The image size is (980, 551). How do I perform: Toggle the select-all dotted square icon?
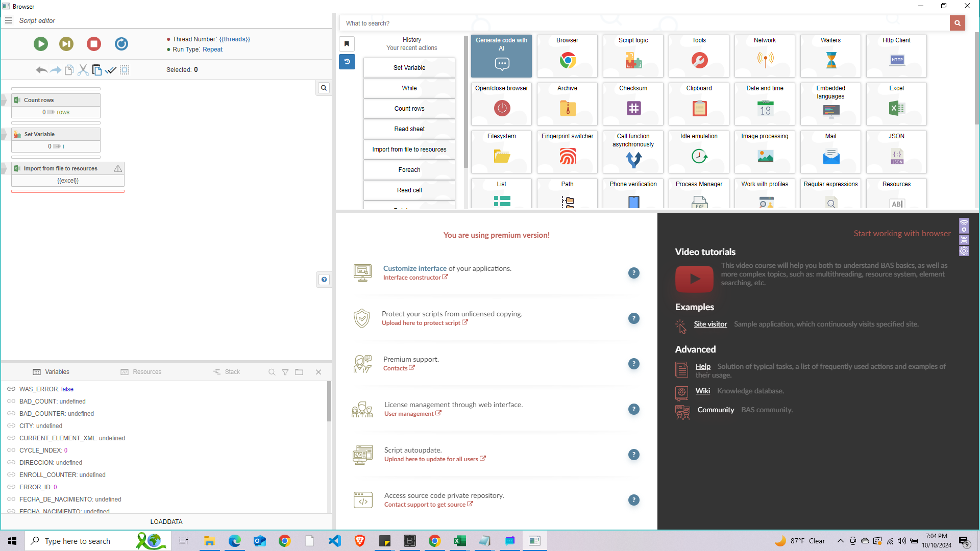click(x=125, y=70)
